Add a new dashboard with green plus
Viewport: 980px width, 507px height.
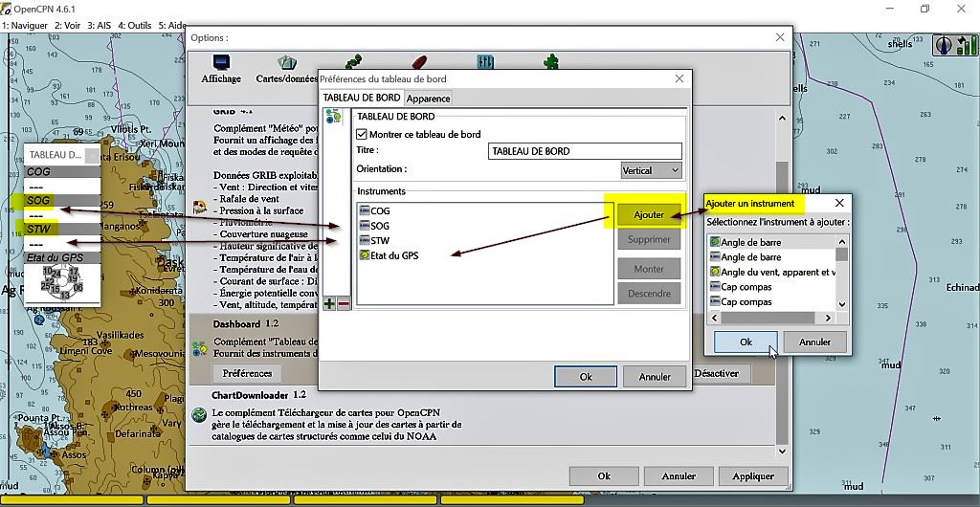tap(329, 304)
